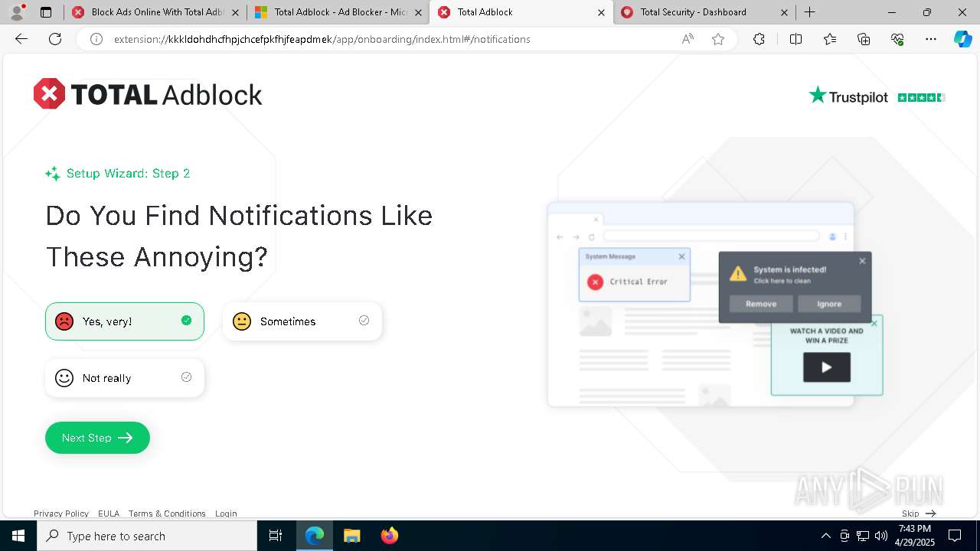
Task: Open Browser essentials icon
Action: point(897,39)
